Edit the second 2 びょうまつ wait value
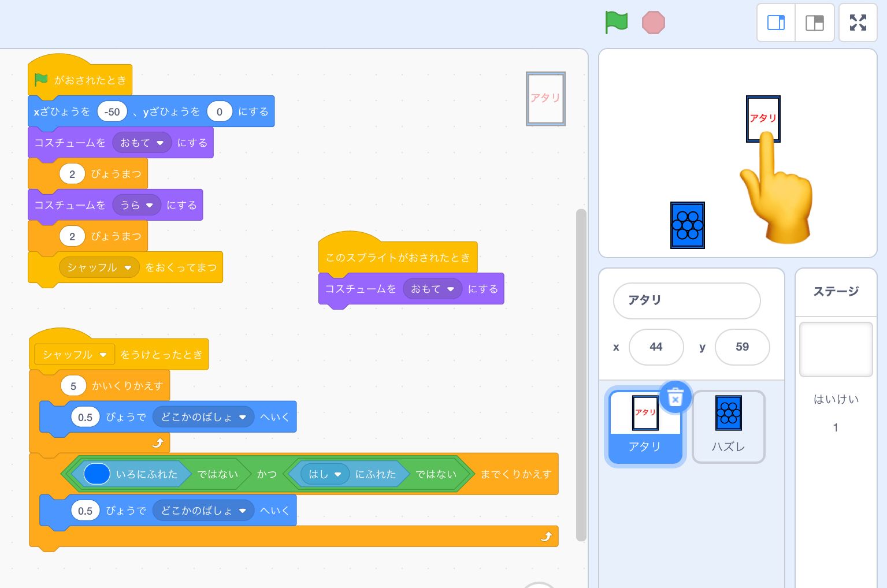Screen dimensions: 887x588 point(72,236)
